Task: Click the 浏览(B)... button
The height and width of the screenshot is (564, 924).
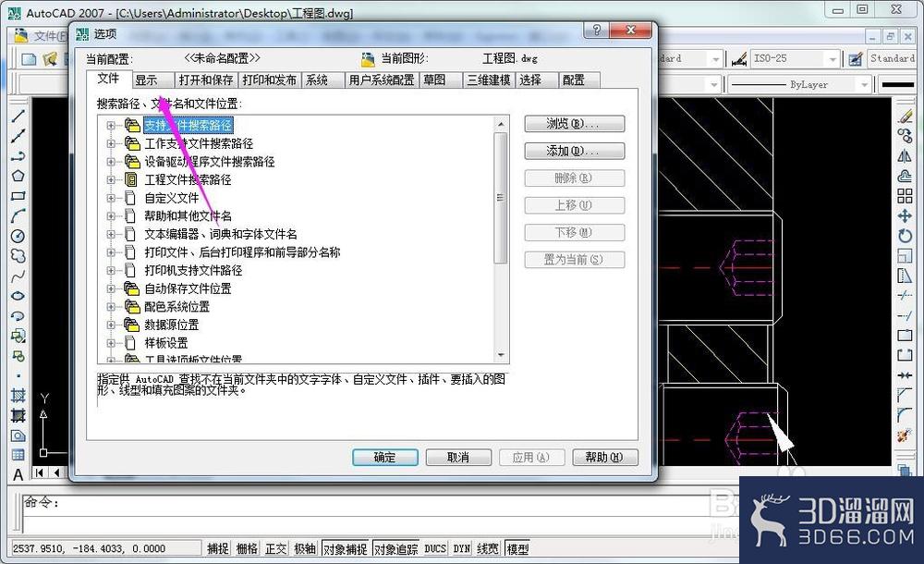Action: click(575, 124)
